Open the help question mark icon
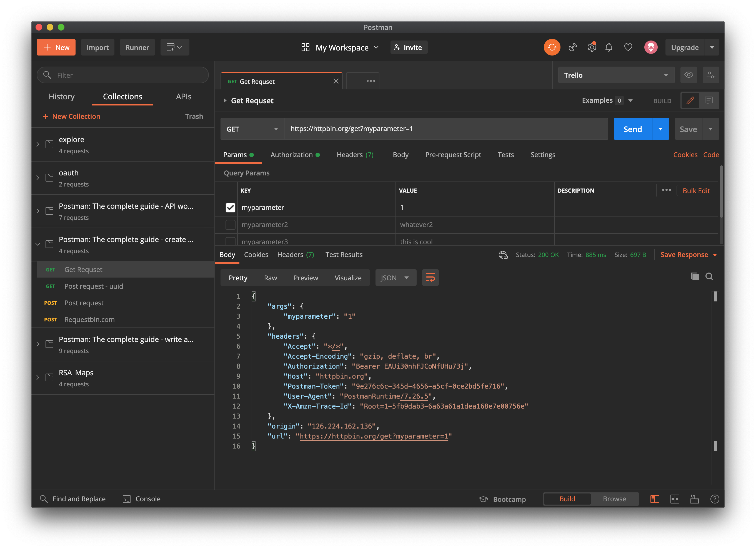756x549 pixels. [715, 499]
